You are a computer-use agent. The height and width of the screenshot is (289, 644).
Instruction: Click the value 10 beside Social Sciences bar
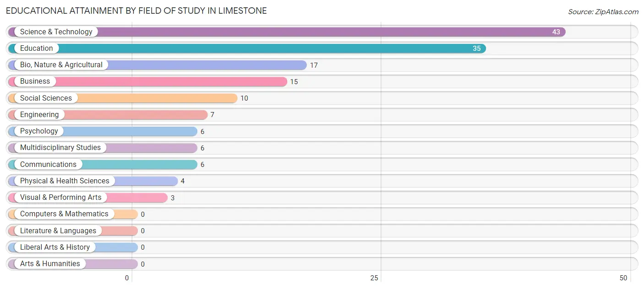[x=244, y=98]
